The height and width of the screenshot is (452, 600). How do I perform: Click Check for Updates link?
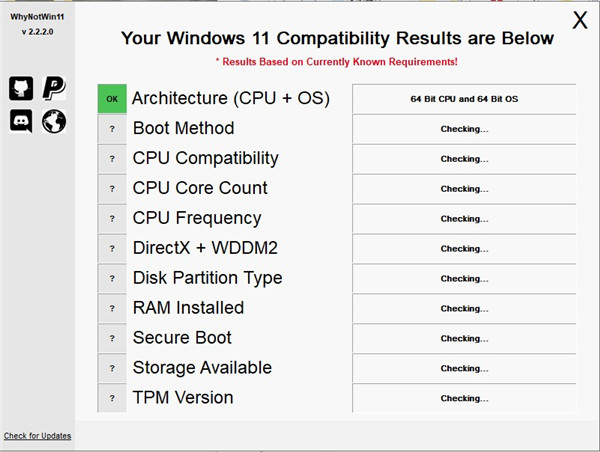click(36, 436)
